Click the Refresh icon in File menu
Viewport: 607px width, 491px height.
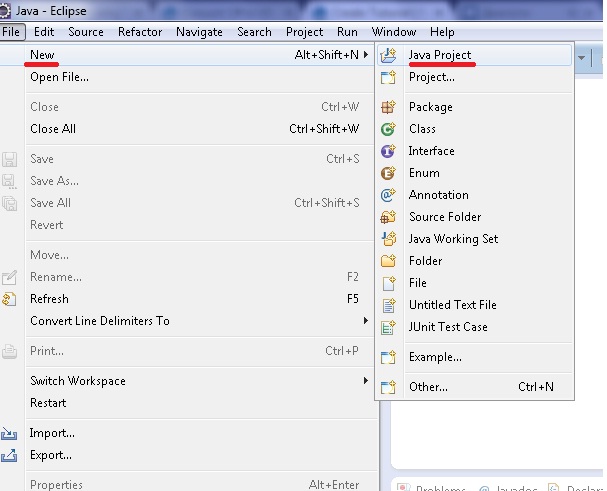pyautogui.click(x=9, y=299)
